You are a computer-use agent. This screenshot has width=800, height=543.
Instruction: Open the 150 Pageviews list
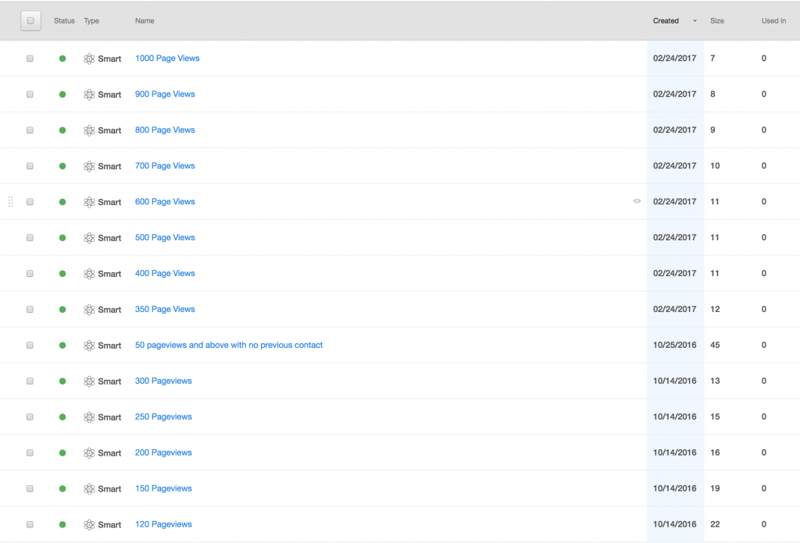coord(163,488)
